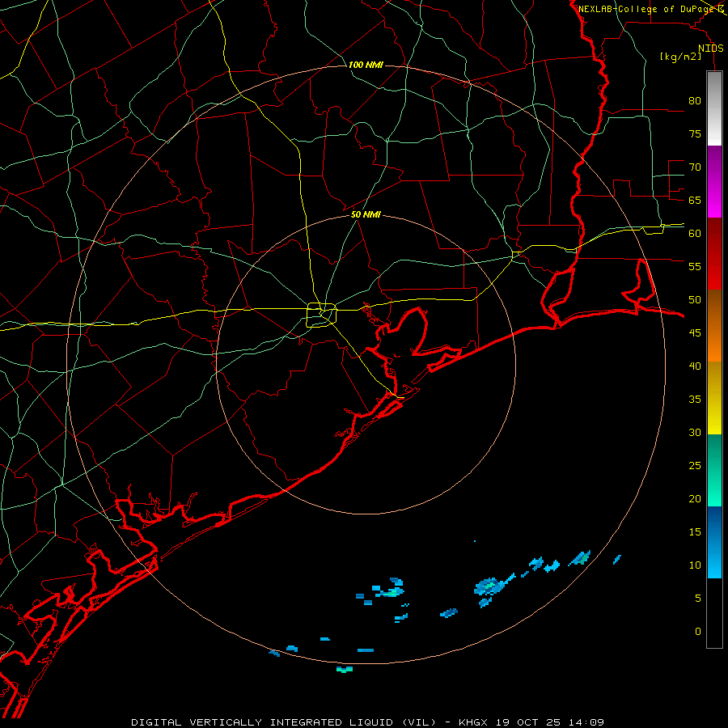Click the "15" value on the VIL scale
The image size is (728, 728).
tap(695, 532)
